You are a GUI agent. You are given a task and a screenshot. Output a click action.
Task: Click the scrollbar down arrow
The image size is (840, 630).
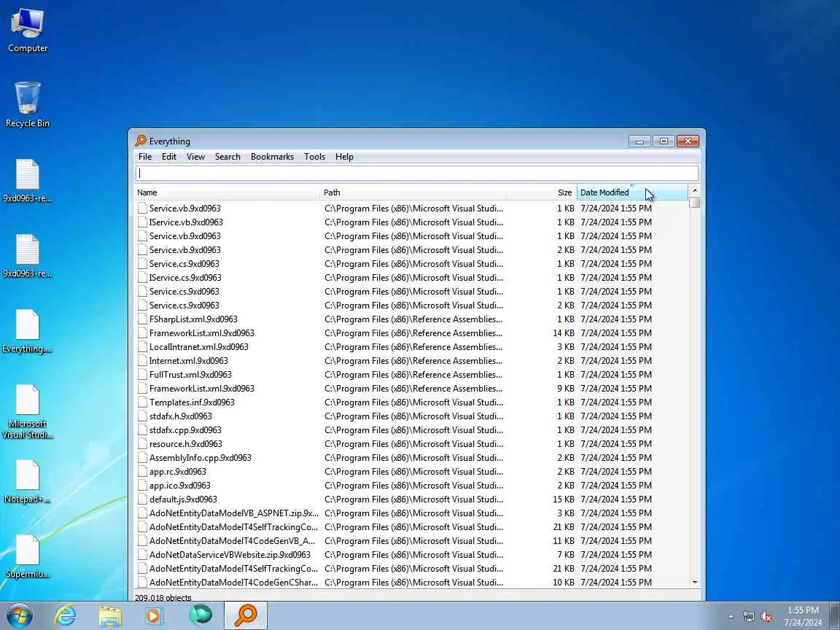point(695,583)
